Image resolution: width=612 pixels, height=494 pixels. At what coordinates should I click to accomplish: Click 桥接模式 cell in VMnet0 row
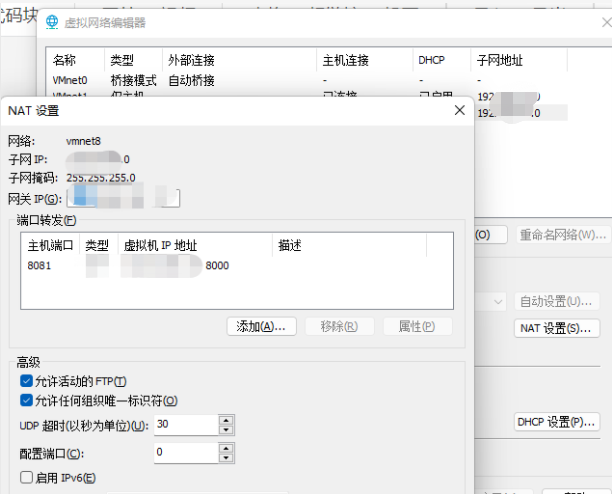133,80
